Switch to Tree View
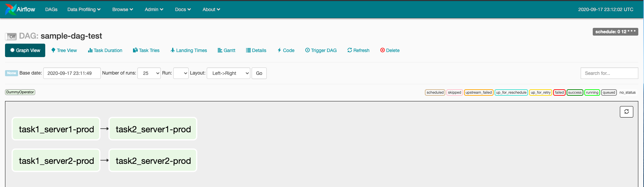 64,50
